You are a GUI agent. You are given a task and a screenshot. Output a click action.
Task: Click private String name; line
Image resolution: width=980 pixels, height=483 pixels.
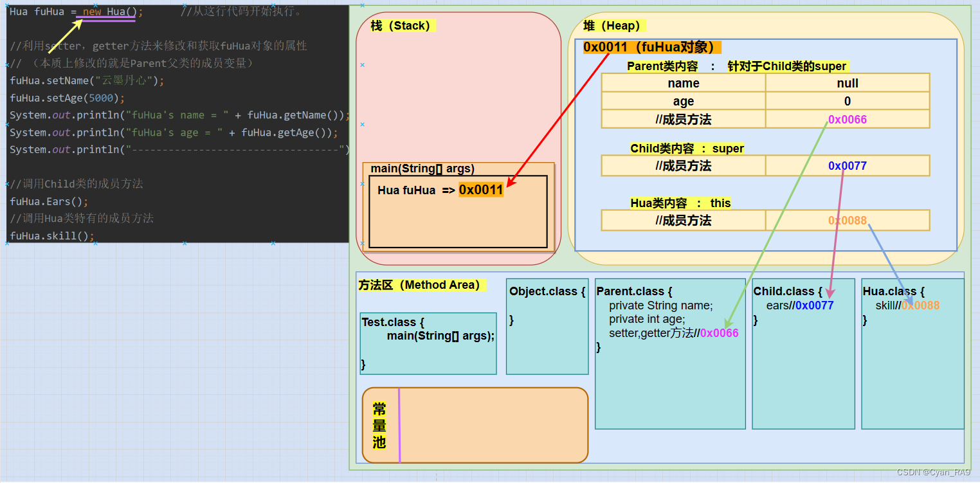661,305
